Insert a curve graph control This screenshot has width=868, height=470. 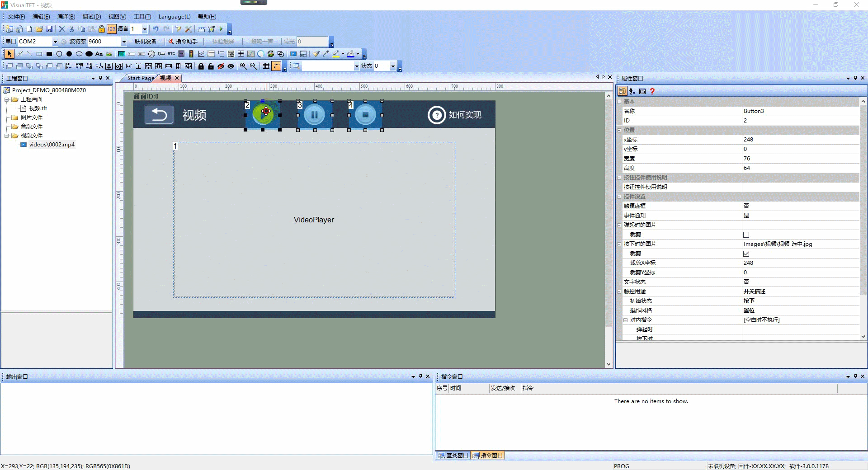(201, 54)
